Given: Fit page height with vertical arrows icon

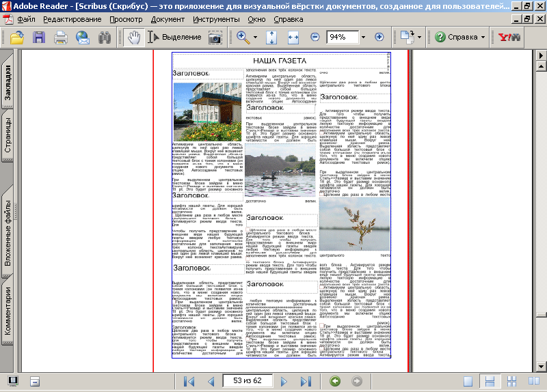Looking at the screenshot, I should pos(271,37).
